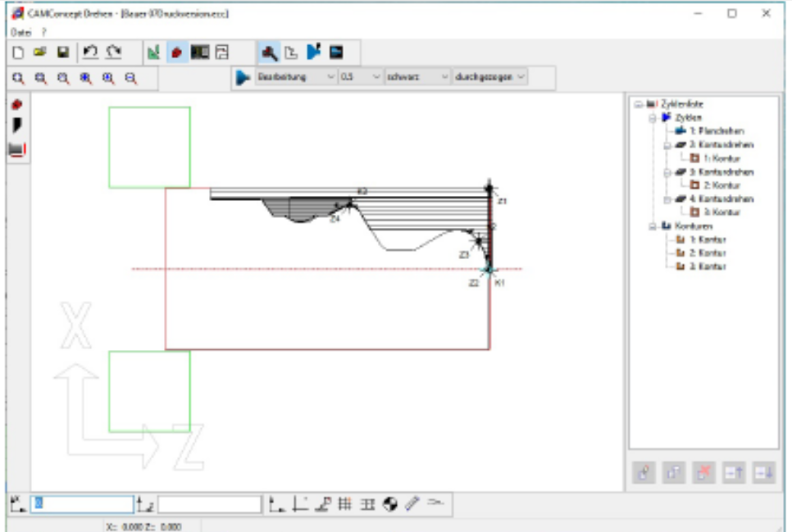The image size is (792, 532).
Task: Toggle the grid display icon in status bar
Action: pyautogui.click(x=346, y=503)
